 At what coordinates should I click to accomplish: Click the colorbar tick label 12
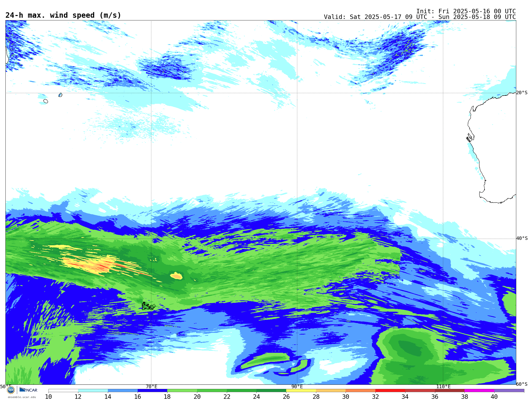tap(78, 397)
